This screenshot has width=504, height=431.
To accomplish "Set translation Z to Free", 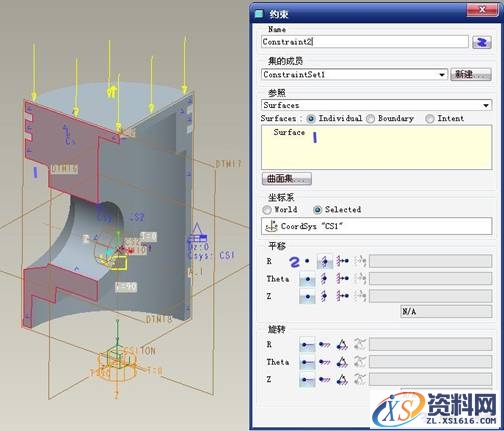I will tap(307, 296).
